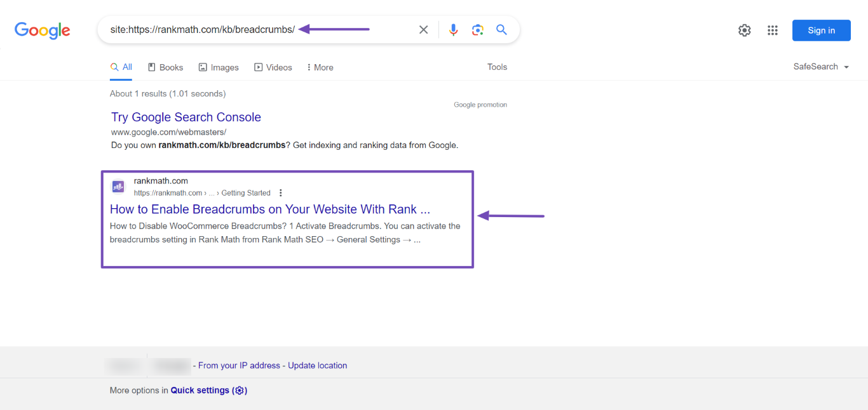
Task: Start voice search with microphone icon
Action: coord(453,30)
